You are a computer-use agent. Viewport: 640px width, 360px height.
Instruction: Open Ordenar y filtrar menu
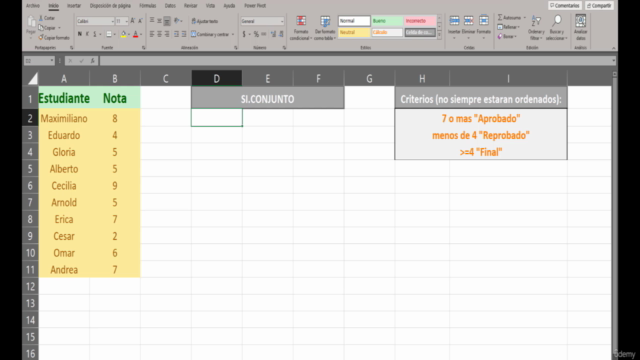(536, 28)
